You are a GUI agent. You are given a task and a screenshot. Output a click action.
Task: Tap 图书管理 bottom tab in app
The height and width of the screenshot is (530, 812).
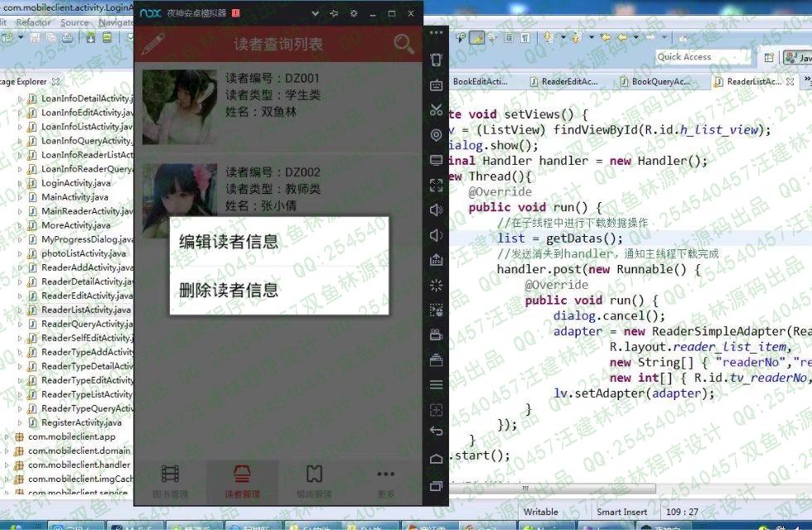[171, 482]
